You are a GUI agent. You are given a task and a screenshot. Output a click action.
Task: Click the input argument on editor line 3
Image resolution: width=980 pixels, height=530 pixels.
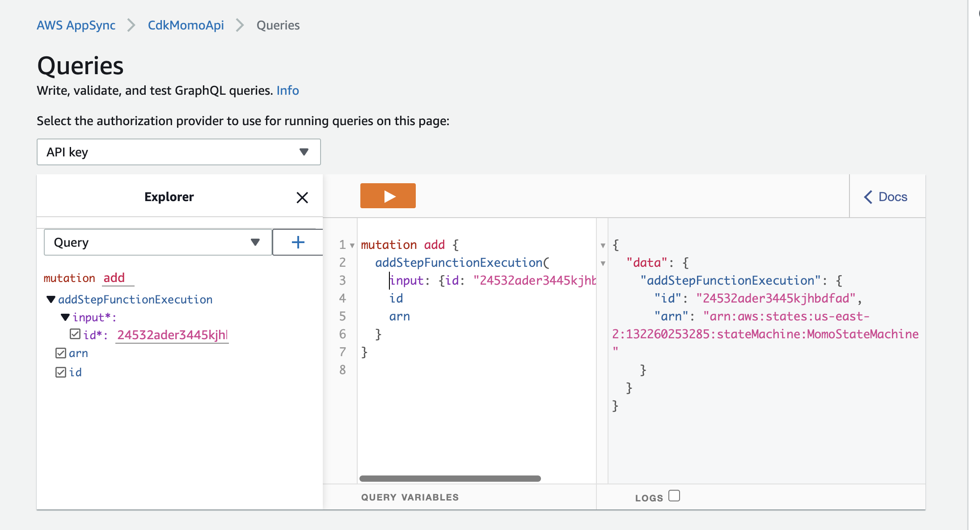point(406,280)
